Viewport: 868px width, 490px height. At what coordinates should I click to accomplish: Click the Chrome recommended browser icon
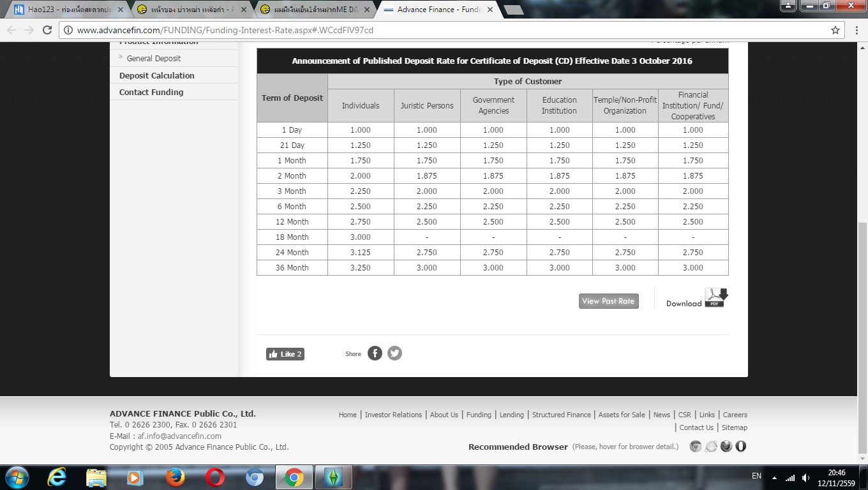696,447
